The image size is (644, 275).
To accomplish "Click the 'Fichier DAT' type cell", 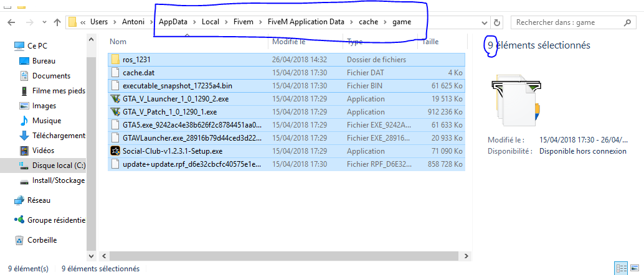I will pos(366,73).
